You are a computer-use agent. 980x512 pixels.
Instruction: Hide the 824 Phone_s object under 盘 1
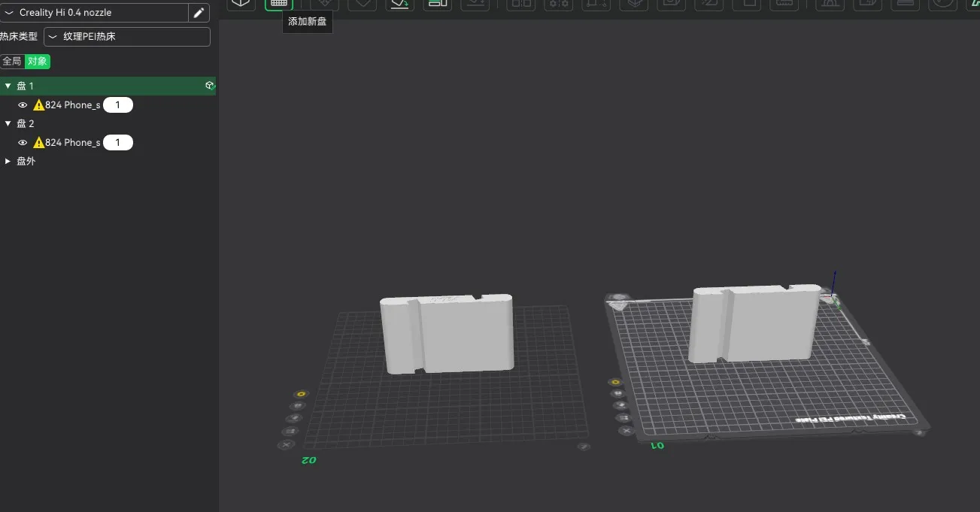tap(23, 105)
